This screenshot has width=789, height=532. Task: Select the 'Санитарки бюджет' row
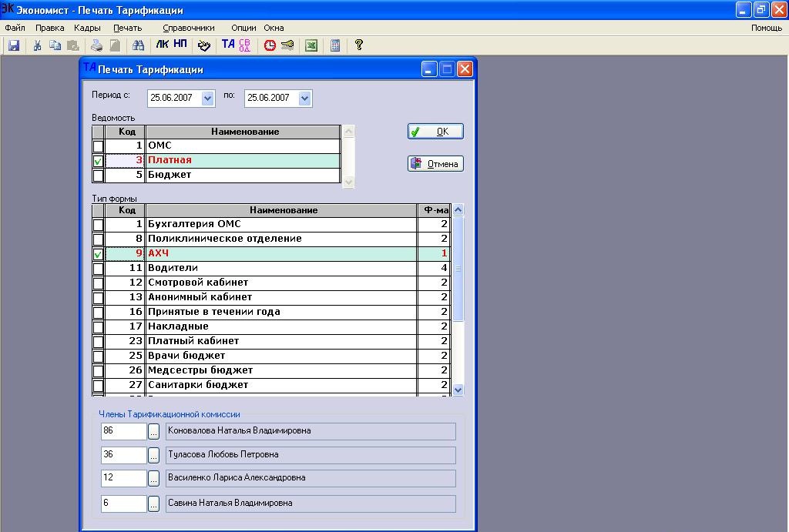271,385
